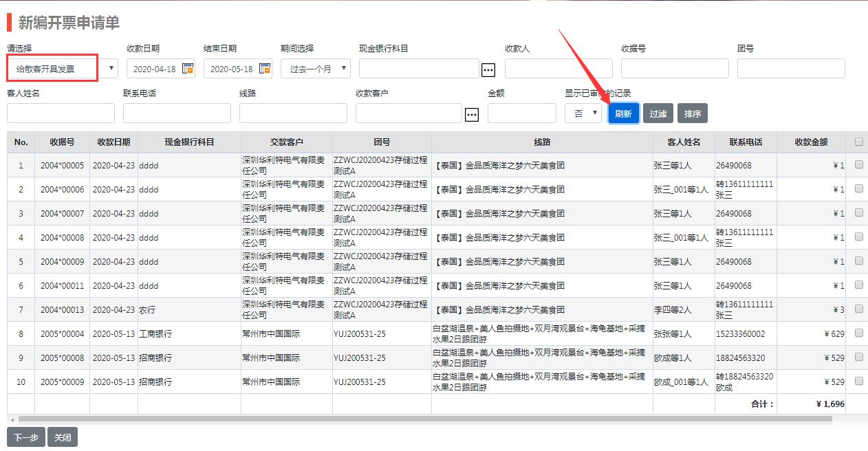Screen dimensions: 868x451
Task: Open 显示已审核的记录 dropdown showing 否
Action: tap(583, 113)
